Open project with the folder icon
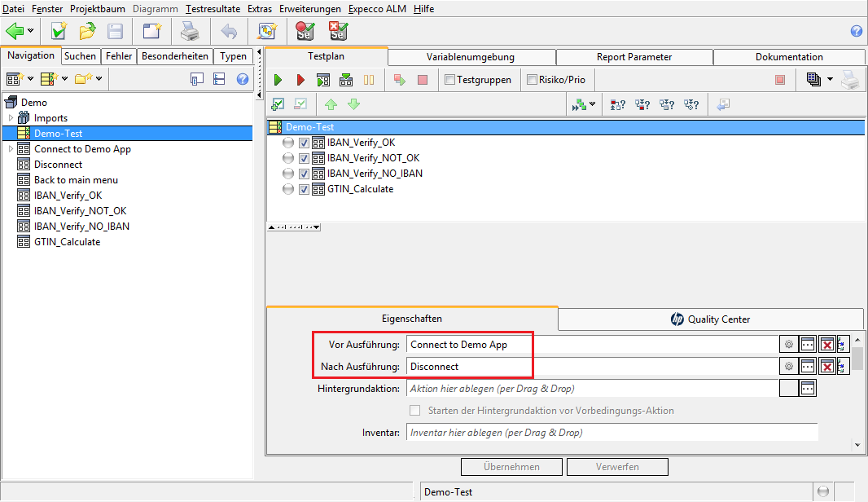The image size is (868, 502). pyautogui.click(x=87, y=32)
